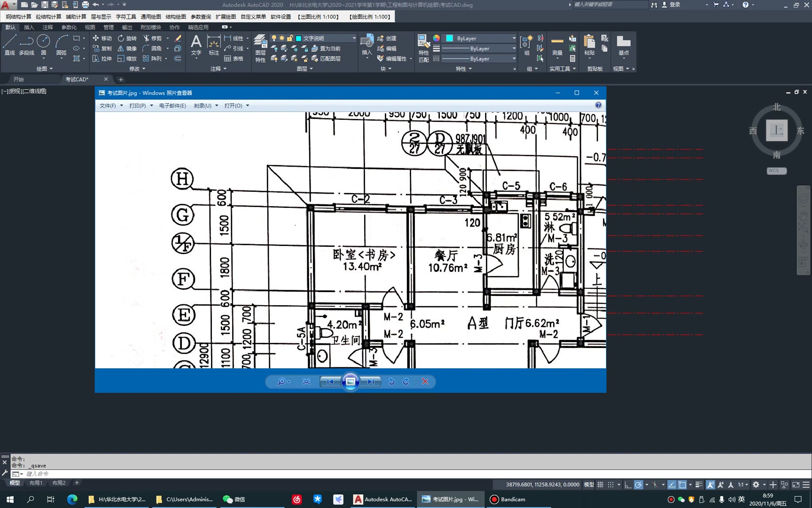The image size is (812, 508).
Task: Select the Polyline (多段线) tool
Action: pos(26,46)
